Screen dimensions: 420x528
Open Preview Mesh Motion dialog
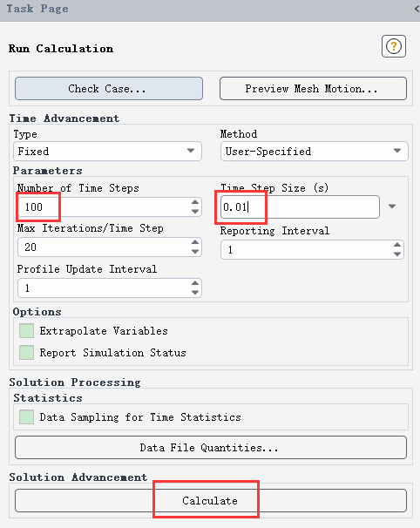click(313, 89)
